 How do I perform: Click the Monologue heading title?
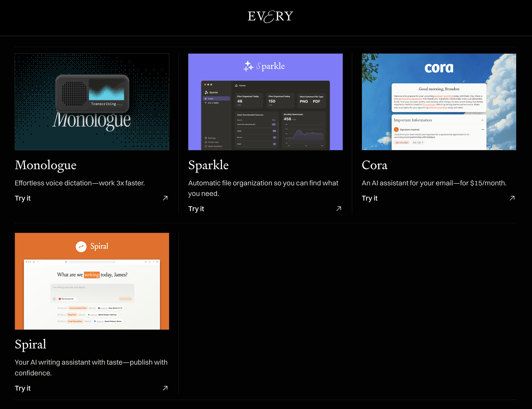point(46,165)
